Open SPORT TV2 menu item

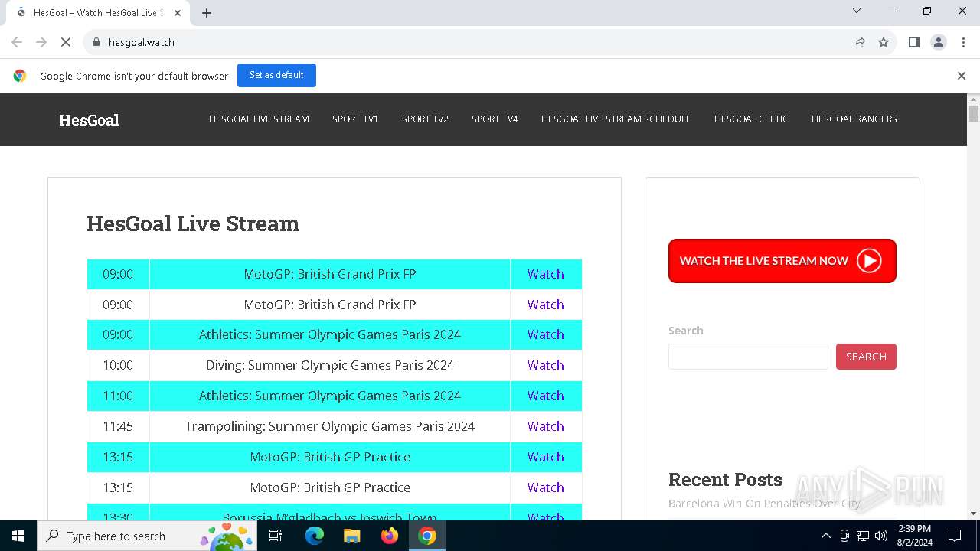(425, 119)
